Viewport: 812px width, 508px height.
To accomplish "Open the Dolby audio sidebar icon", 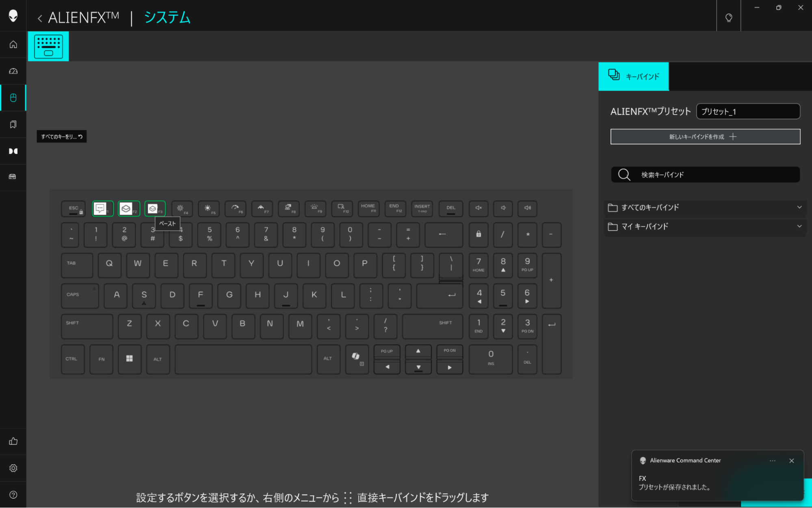I will coord(13,151).
